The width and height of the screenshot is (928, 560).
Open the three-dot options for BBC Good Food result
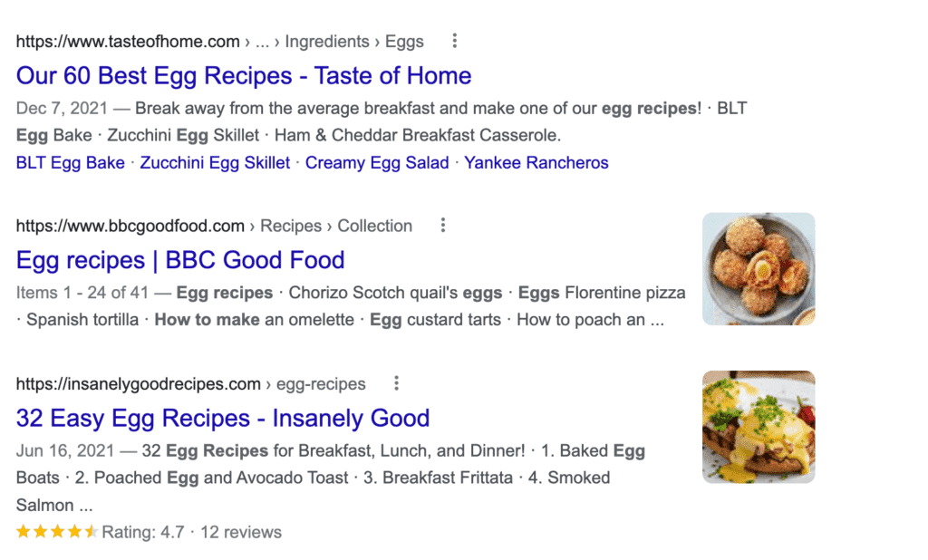[442, 225]
